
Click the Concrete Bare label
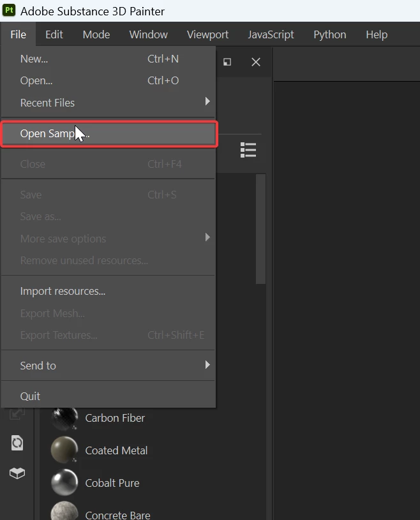(118, 515)
